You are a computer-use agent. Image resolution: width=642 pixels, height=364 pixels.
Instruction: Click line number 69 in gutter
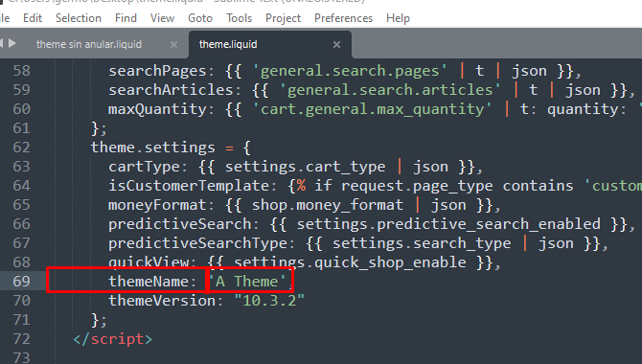click(22, 282)
